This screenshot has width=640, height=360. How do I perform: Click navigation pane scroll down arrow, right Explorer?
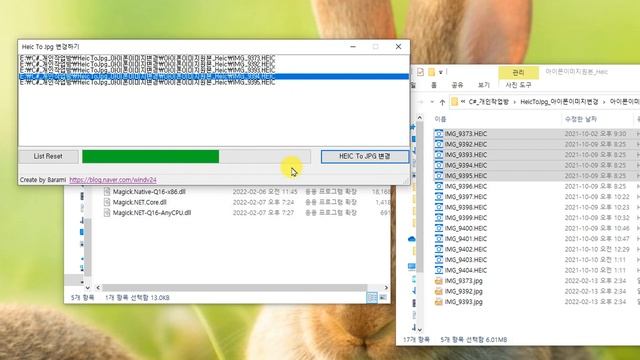click(x=420, y=330)
